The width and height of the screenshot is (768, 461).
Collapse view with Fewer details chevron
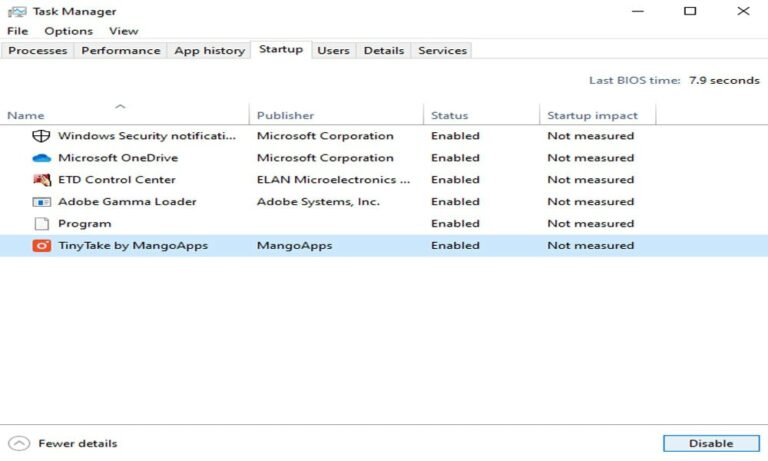coord(18,443)
